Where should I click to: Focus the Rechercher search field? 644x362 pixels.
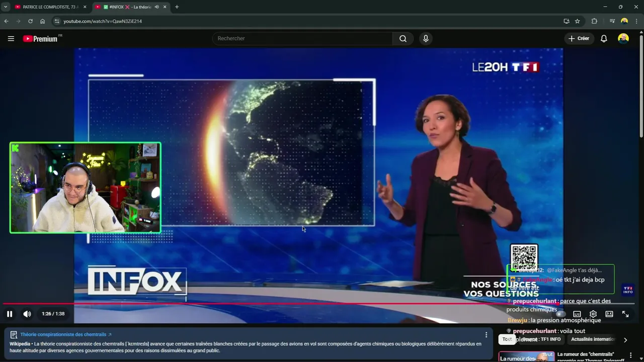tap(302, 38)
